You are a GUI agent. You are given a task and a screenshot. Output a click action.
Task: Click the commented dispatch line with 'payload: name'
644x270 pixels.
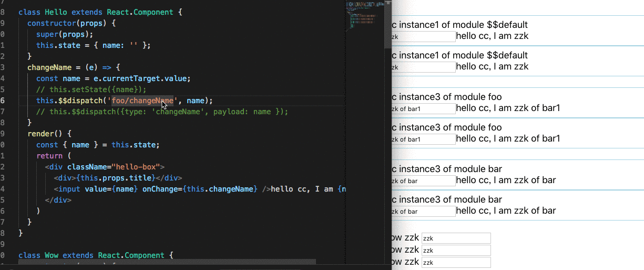pyautogui.click(x=162, y=112)
